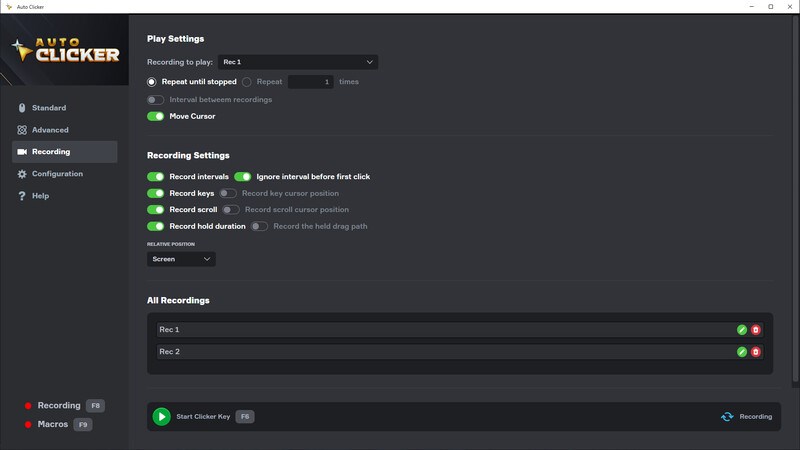Screen dimensions: 800x450
Task: Click the F9 Macros hotkey badge
Action: (x=83, y=425)
